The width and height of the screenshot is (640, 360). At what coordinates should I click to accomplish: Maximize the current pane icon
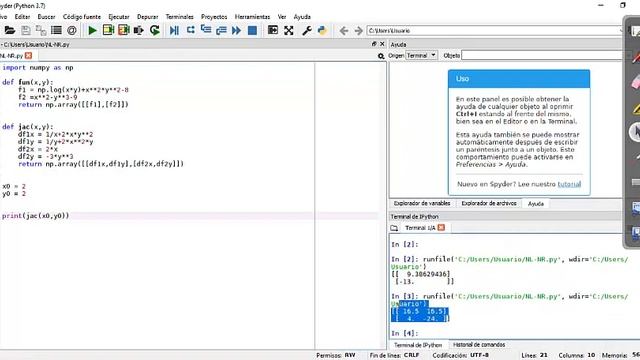point(273,30)
